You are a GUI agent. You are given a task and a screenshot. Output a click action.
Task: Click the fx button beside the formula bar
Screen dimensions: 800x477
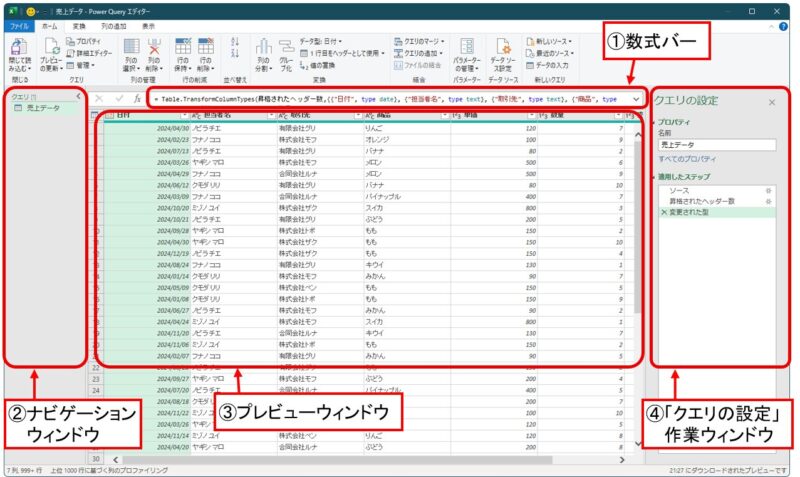[x=137, y=98]
